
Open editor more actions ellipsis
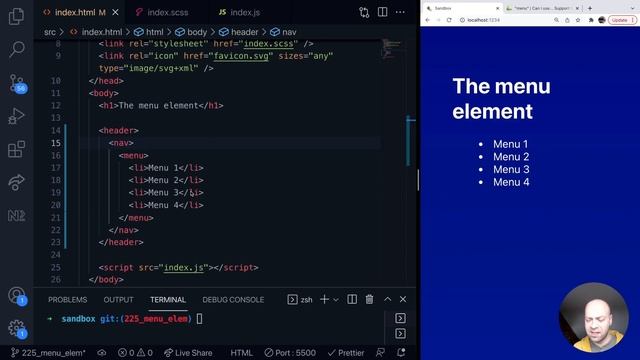[x=400, y=12]
